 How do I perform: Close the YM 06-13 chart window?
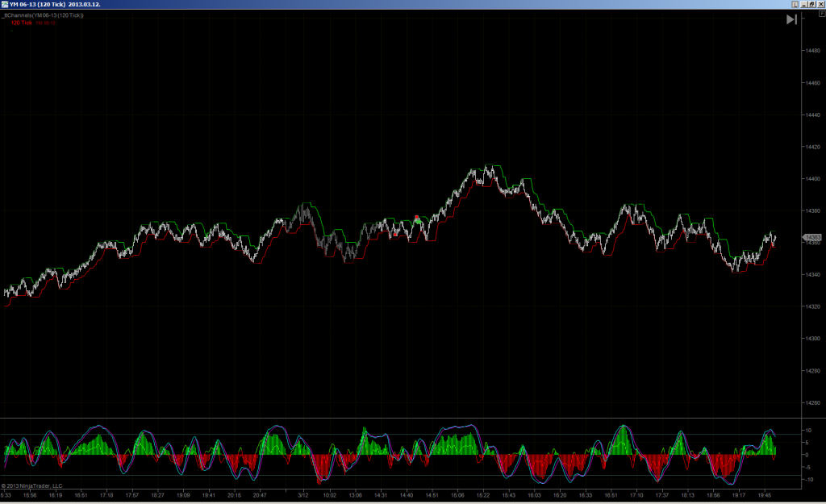pos(820,4)
